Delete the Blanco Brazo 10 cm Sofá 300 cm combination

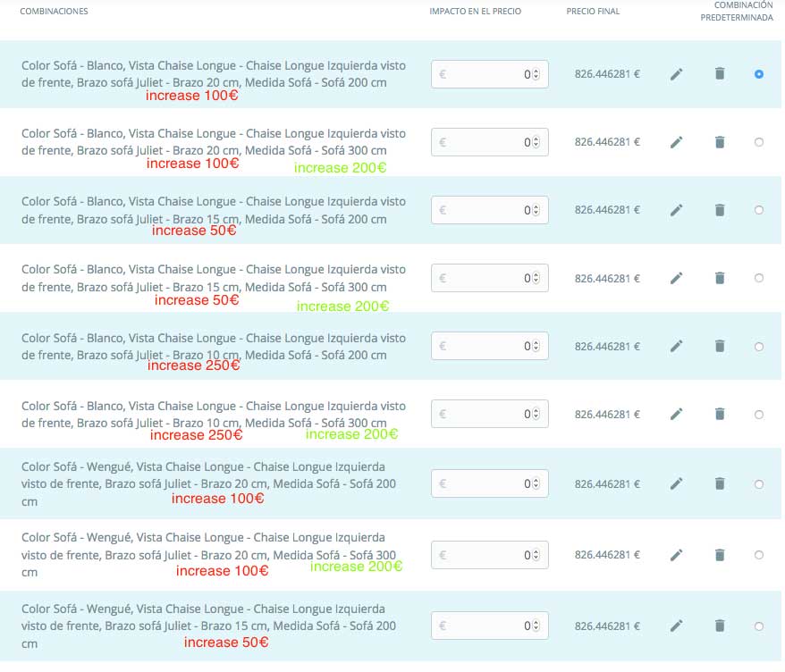coord(720,414)
